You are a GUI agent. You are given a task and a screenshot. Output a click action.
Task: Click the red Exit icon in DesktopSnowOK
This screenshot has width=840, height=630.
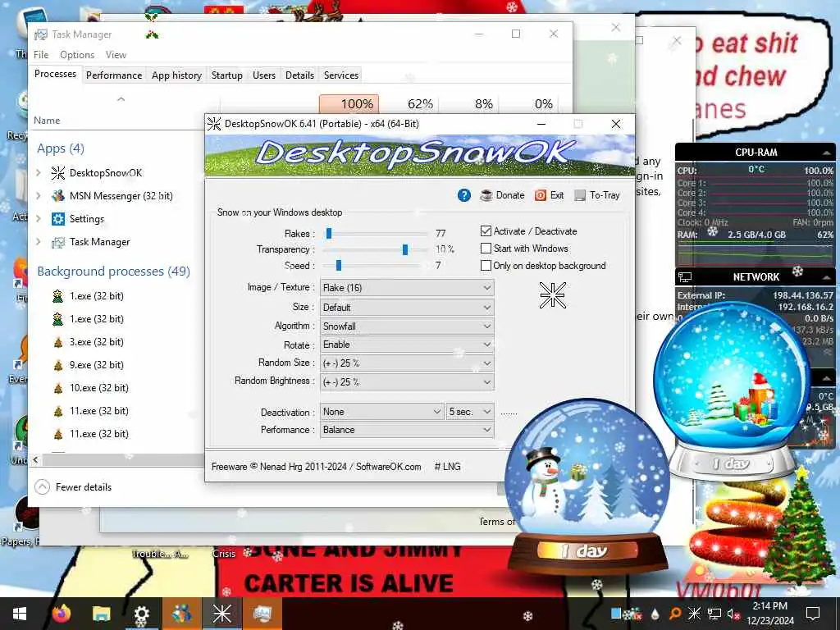[x=540, y=195]
